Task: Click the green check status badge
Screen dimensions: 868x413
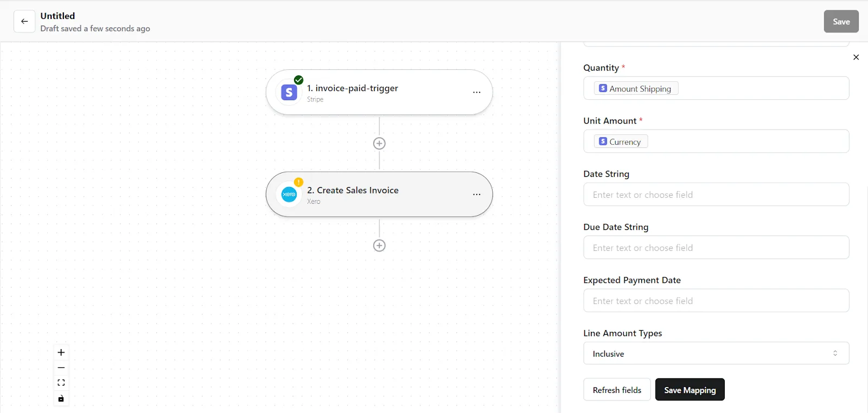Action: coord(298,80)
